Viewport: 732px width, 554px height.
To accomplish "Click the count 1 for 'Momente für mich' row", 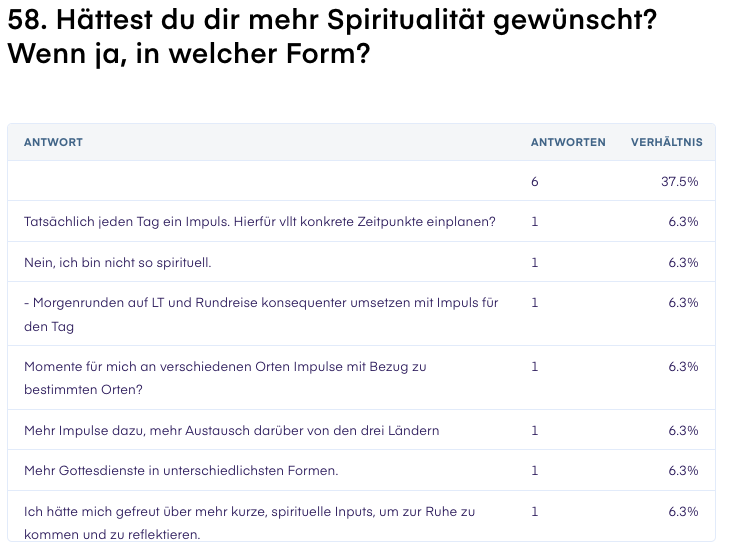I will pos(535,366).
